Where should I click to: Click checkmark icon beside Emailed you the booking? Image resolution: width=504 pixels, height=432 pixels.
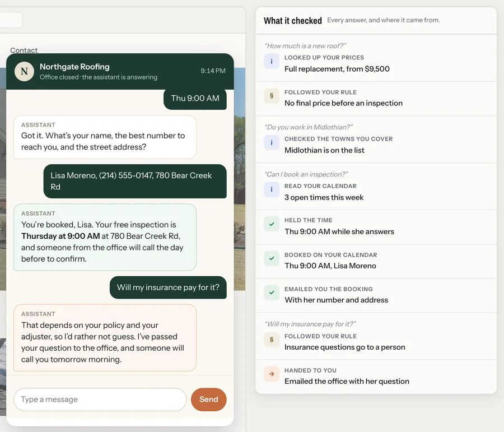(x=272, y=292)
